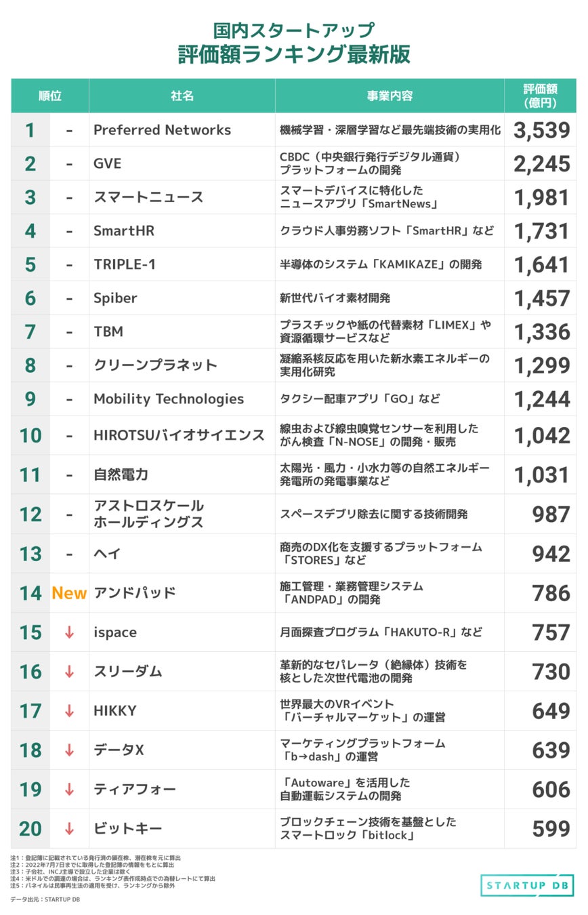Click the red down arrow beside ispace
588x915 pixels.
click(69, 632)
